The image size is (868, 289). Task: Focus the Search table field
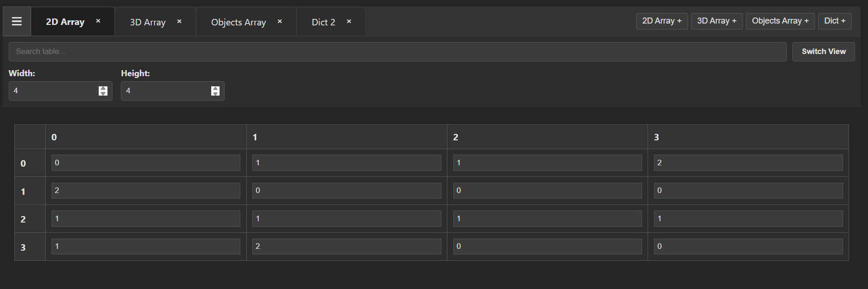(x=398, y=52)
